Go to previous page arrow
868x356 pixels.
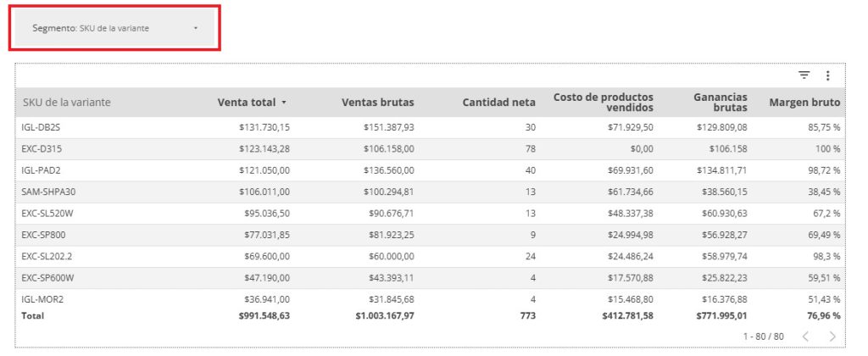pos(805,336)
